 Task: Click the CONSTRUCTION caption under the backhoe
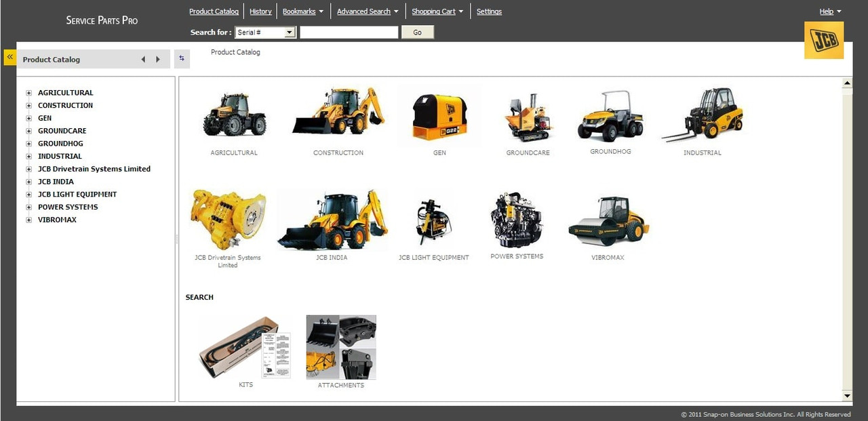[338, 153]
